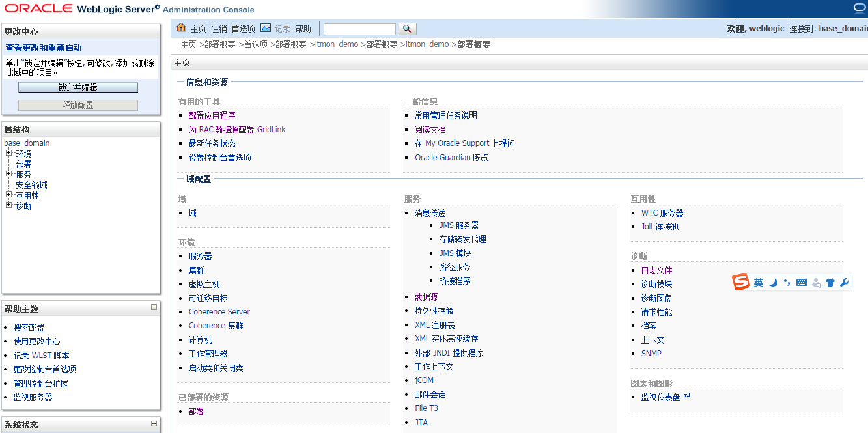Toggle the punctuation mode icon
The width and height of the screenshot is (868, 433).
point(787,283)
